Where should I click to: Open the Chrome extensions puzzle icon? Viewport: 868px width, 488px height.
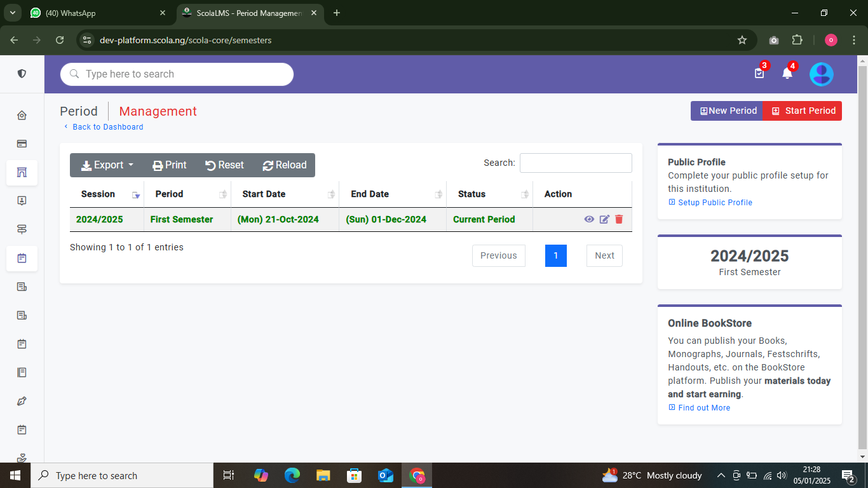[797, 40]
